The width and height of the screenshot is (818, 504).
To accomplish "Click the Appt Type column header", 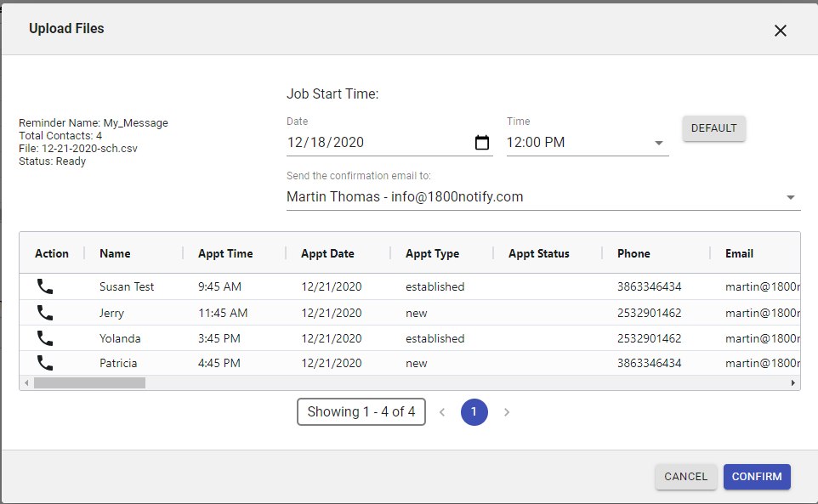I will (x=432, y=253).
